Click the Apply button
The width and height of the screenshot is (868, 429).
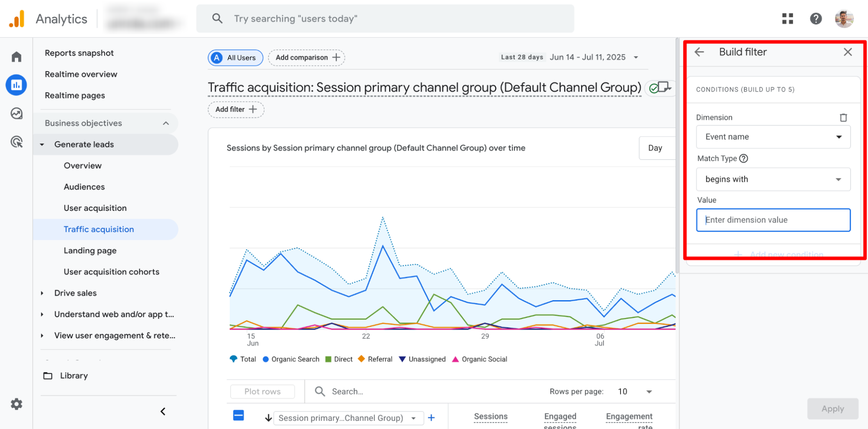coord(832,408)
